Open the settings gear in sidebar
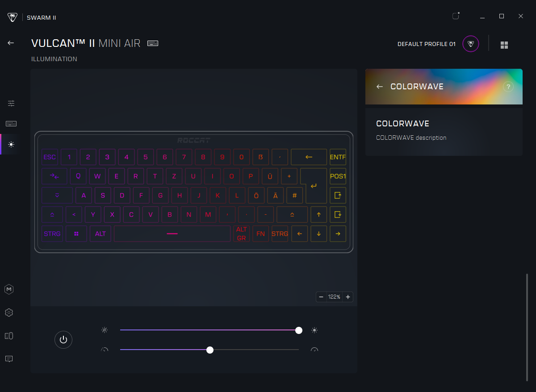Image resolution: width=536 pixels, height=392 pixels. coord(9,313)
